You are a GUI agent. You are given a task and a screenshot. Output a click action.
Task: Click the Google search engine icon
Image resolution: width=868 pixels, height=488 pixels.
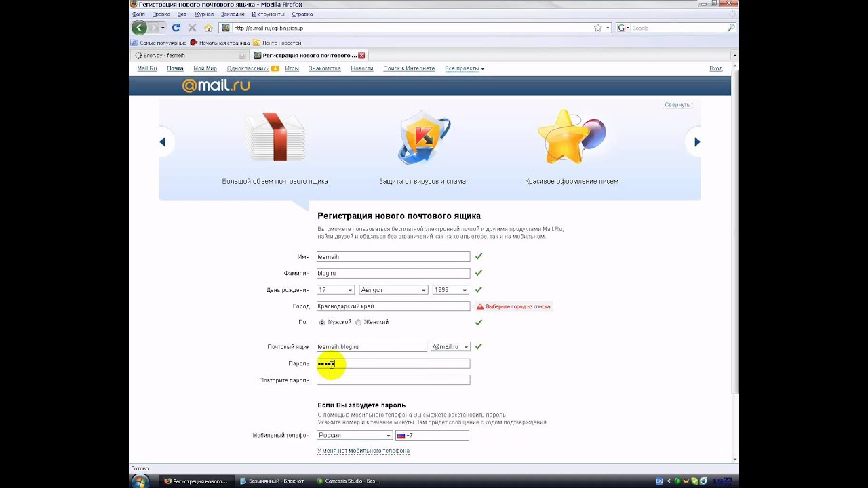tap(621, 28)
